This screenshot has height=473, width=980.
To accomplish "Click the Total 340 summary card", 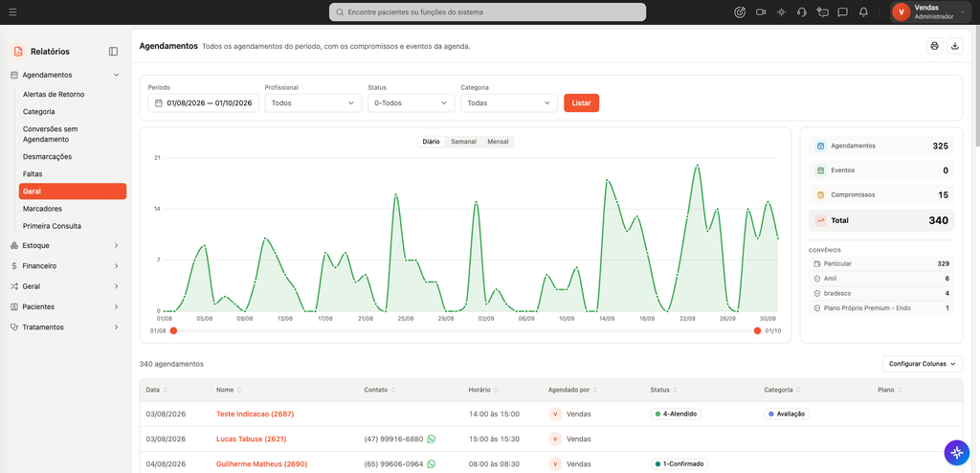I will click(x=881, y=220).
